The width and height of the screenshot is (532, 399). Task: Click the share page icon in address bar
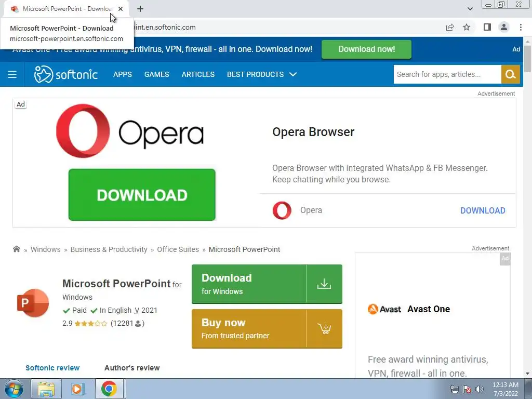[450, 27]
